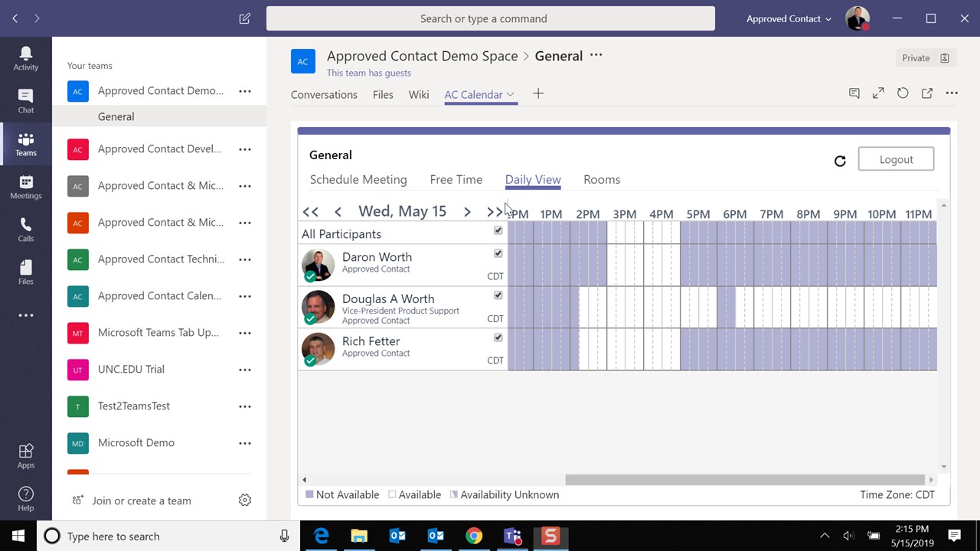Open the Activity feed in sidebar
980x551 pixels.
click(x=26, y=58)
